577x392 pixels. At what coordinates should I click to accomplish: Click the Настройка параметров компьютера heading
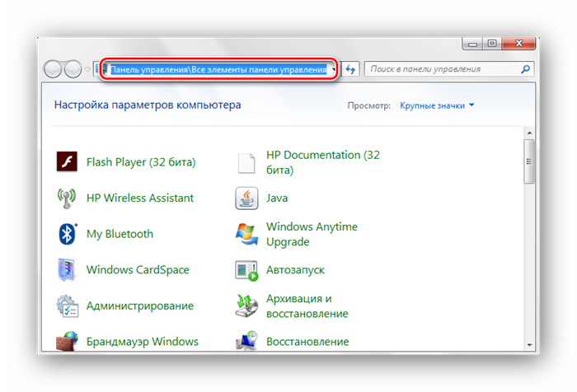click(148, 105)
